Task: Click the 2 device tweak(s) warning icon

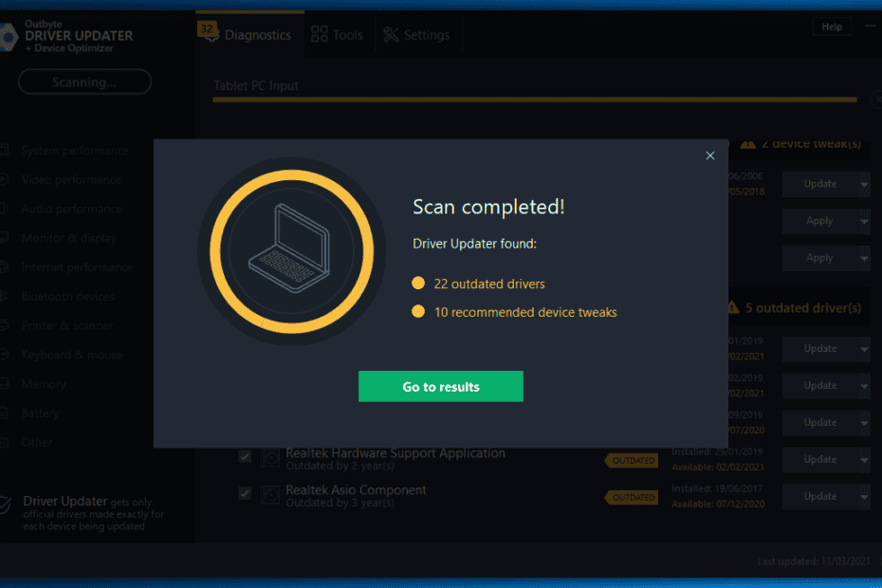Action: tap(747, 144)
